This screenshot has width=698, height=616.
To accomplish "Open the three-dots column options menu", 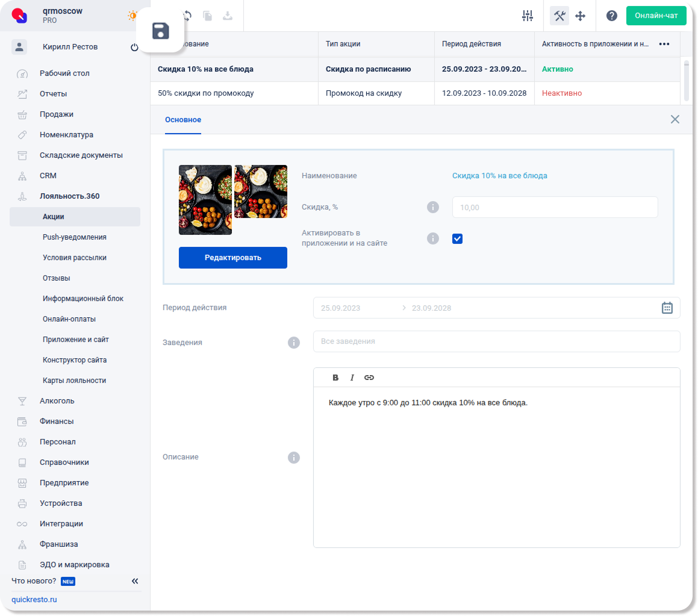I will click(664, 44).
